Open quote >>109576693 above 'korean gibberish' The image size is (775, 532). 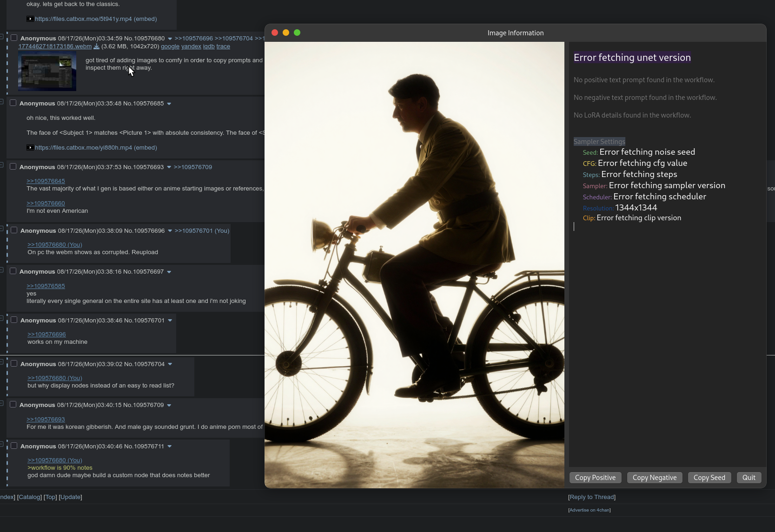click(x=46, y=420)
